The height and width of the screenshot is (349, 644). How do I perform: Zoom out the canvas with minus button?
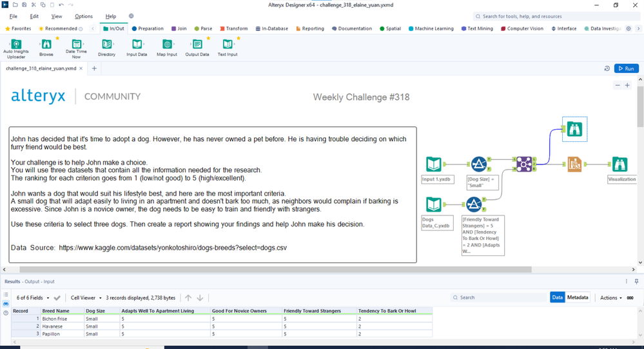tap(618, 85)
